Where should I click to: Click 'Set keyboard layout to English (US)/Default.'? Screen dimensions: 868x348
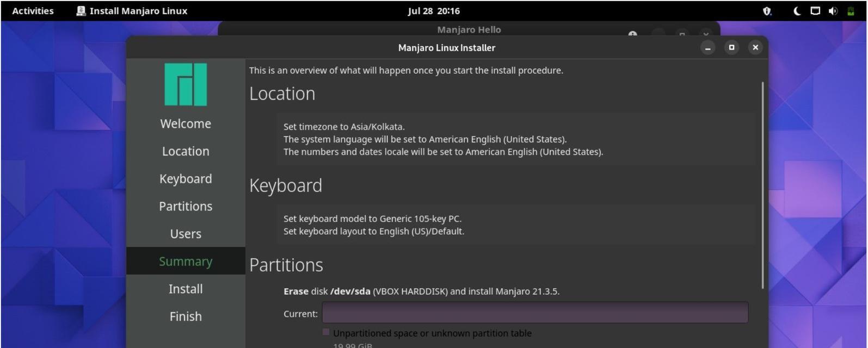374,231
